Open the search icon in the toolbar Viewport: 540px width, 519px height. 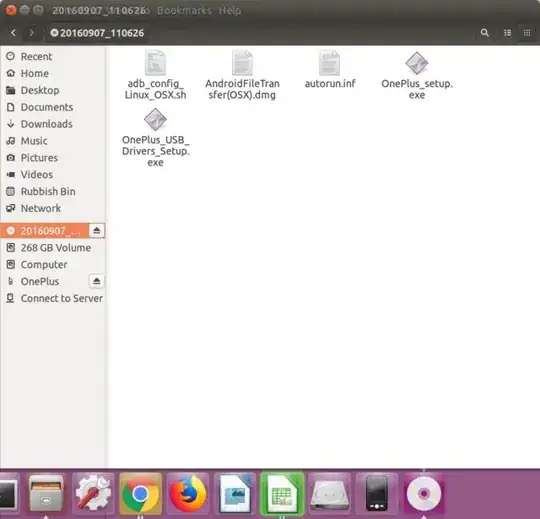tap(485, 33)
